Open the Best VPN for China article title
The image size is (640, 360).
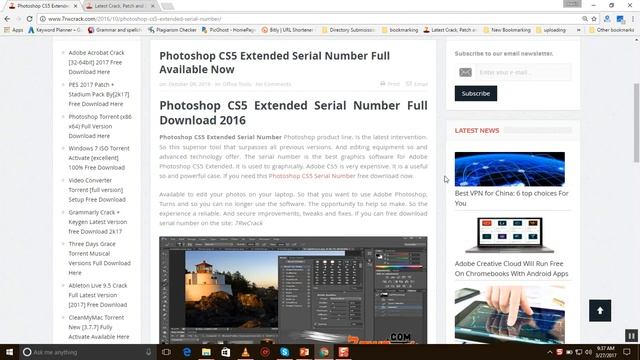(511, 198)
